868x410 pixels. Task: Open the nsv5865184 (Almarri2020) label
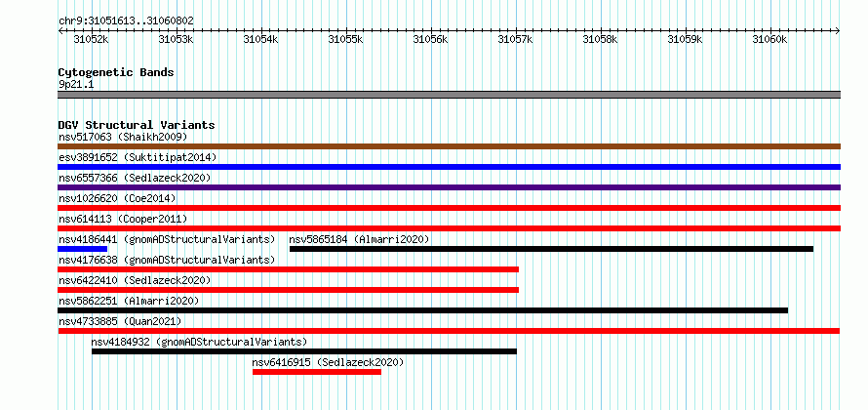point(359,239)
